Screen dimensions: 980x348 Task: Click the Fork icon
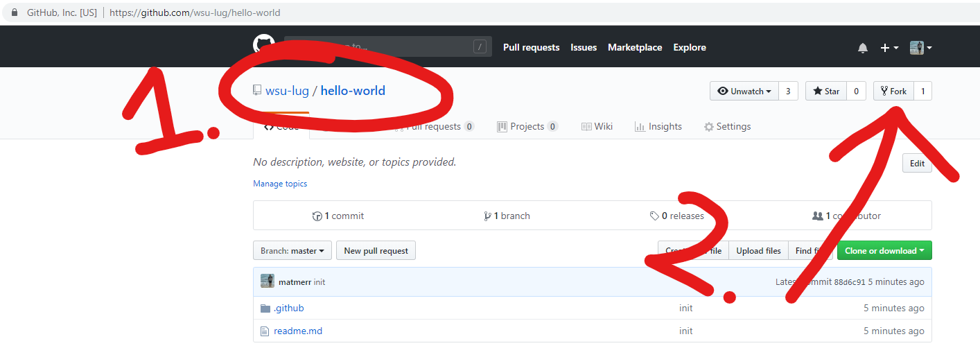(x=884, y=91)
